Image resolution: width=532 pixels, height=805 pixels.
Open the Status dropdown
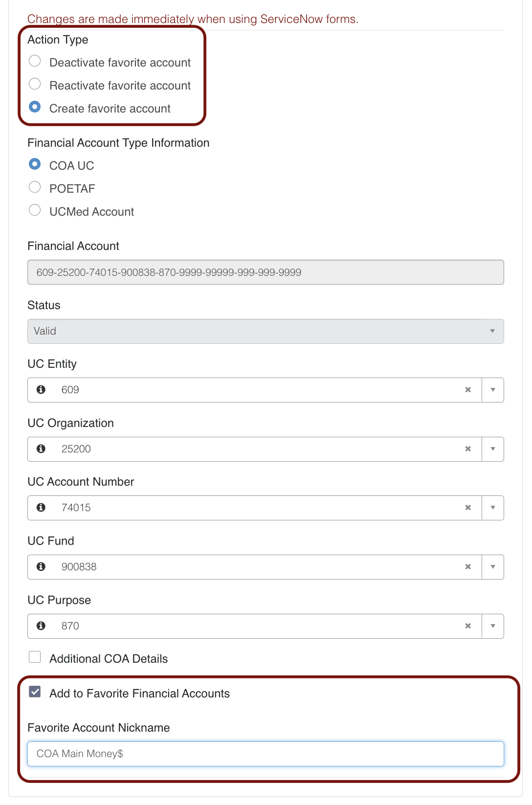265,332
